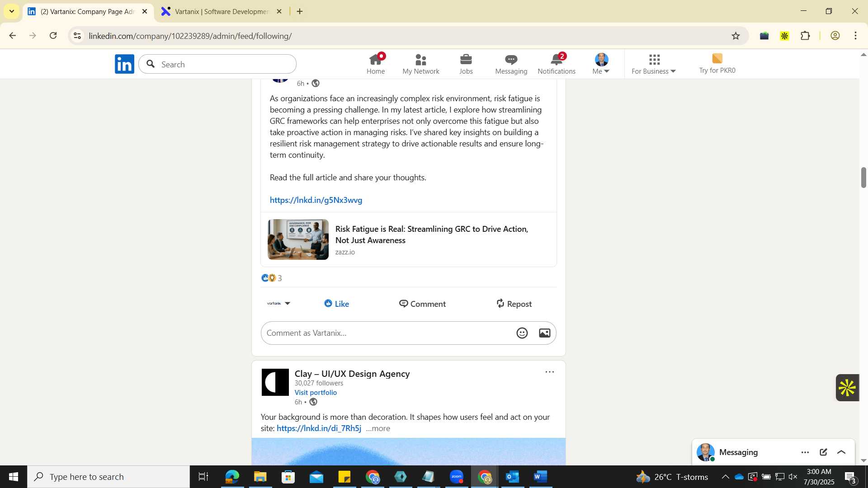Viewport: 868px width, 488px height.
Task: Toggle muted speaker volume icon
Action: click(x=793, y=477)
